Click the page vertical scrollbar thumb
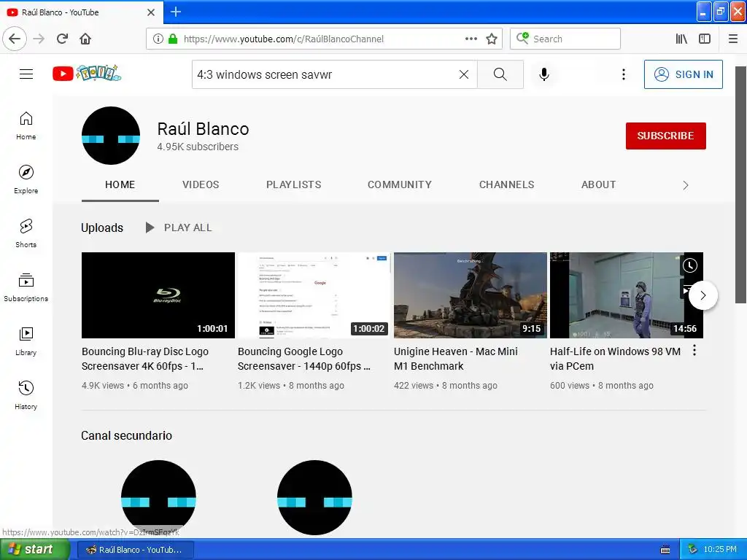The height and width of the screenshot is (560, 747). (x=740, y=184)
